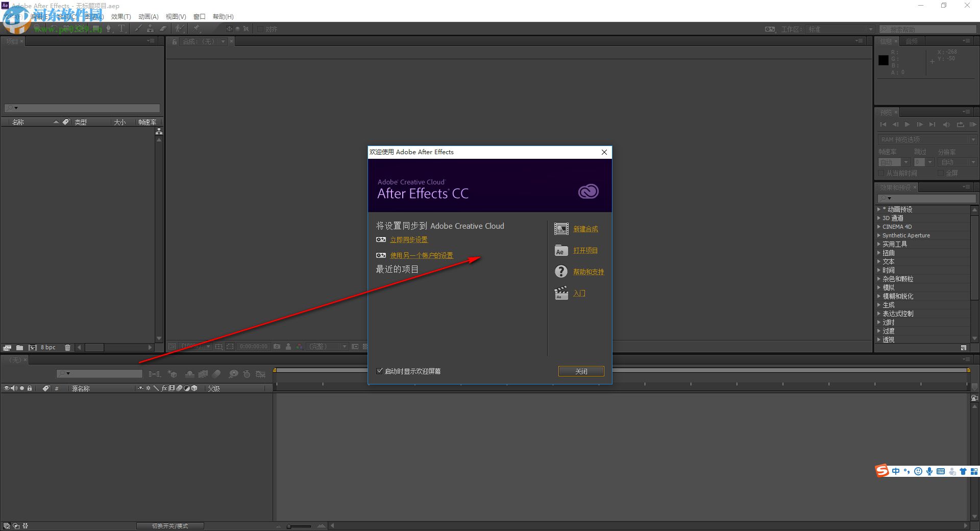Play the preview in Preview panel
The width and height of the screenshot is (980, 531).
(x=907, y=125)
